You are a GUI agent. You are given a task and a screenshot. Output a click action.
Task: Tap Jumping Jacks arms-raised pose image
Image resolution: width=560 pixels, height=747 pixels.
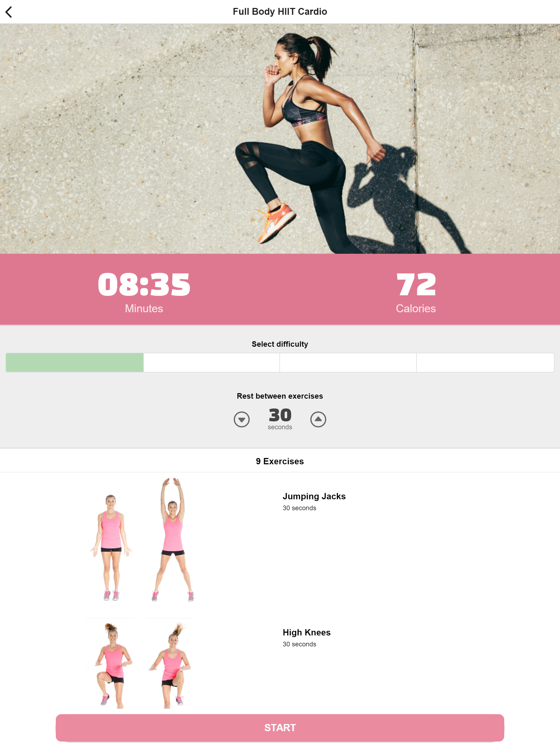(x=173, y=540)
